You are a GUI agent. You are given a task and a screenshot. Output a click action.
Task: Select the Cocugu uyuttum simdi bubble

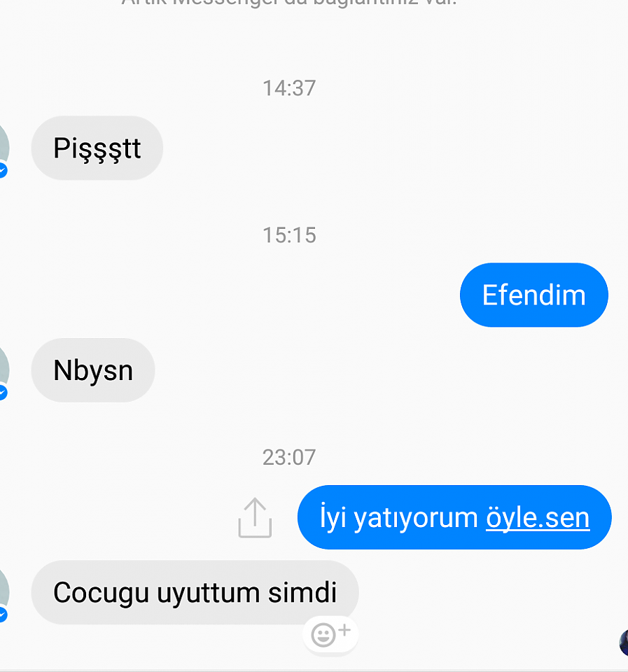pyautogui.click(x=195, y=592)
